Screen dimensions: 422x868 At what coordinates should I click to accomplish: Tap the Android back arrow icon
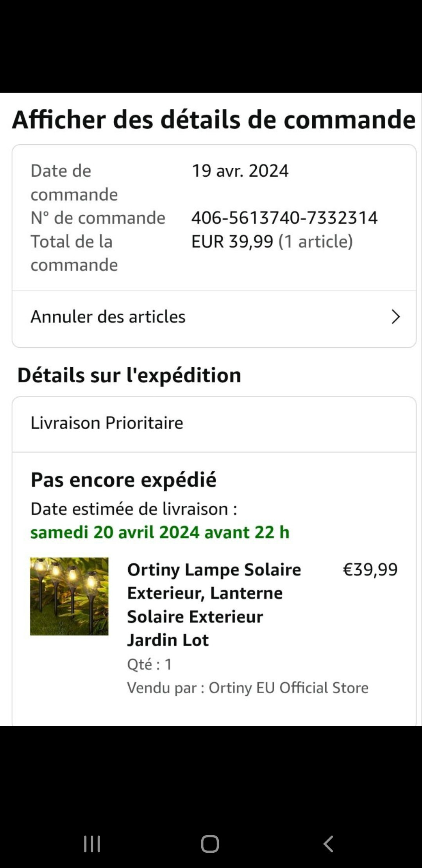pyautogui.click(x=329, y=844)
